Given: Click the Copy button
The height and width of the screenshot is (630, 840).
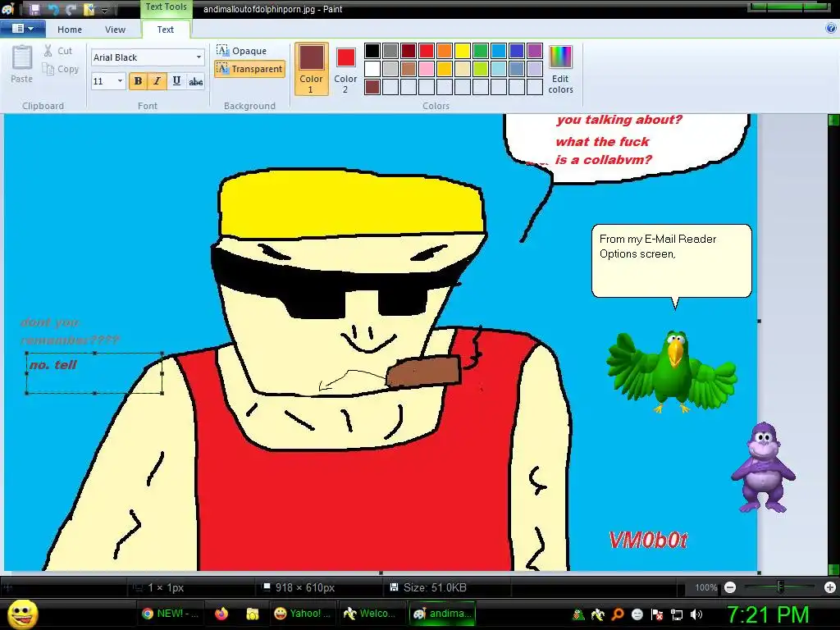Looking at the screenshot, I should pos(61,69).
